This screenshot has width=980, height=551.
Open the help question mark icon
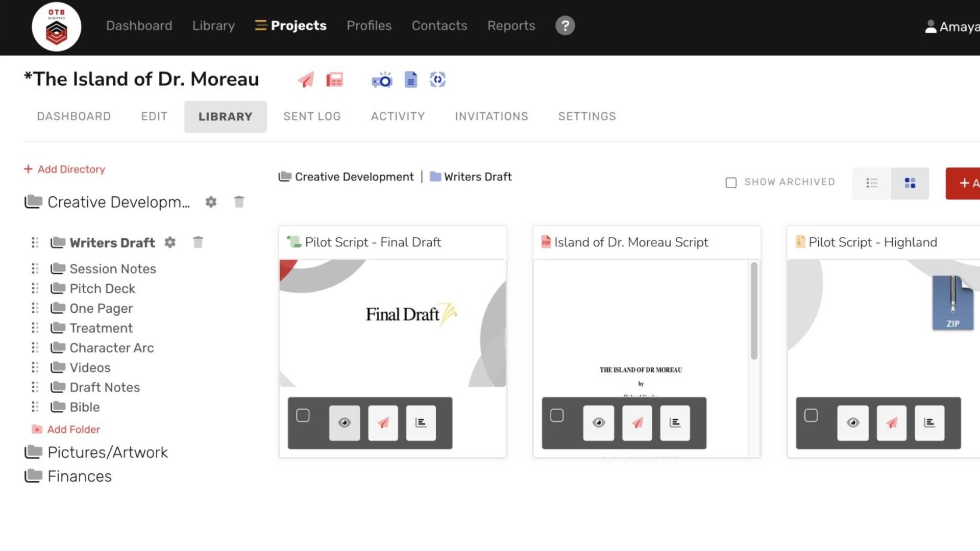click(x=565, y=26)
